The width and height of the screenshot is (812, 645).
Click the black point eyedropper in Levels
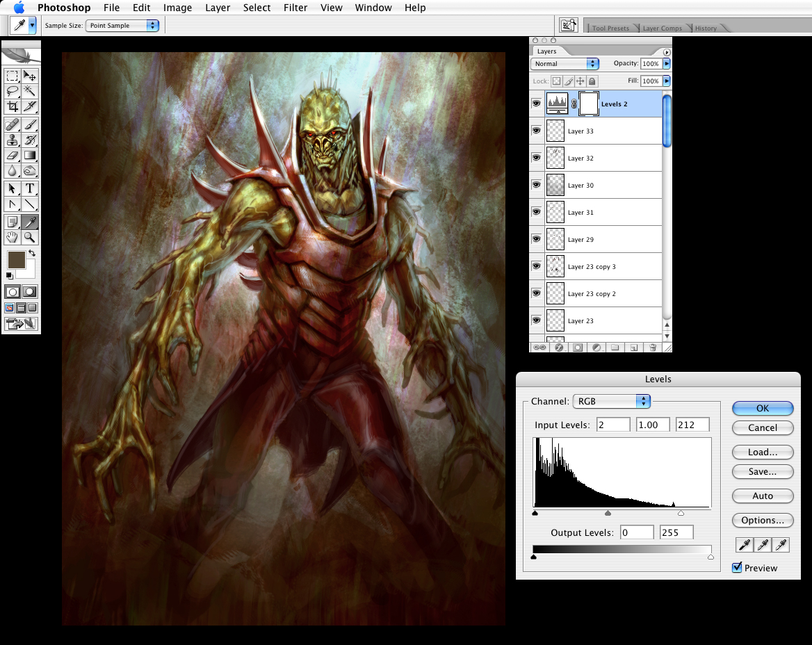coord(744,545)
